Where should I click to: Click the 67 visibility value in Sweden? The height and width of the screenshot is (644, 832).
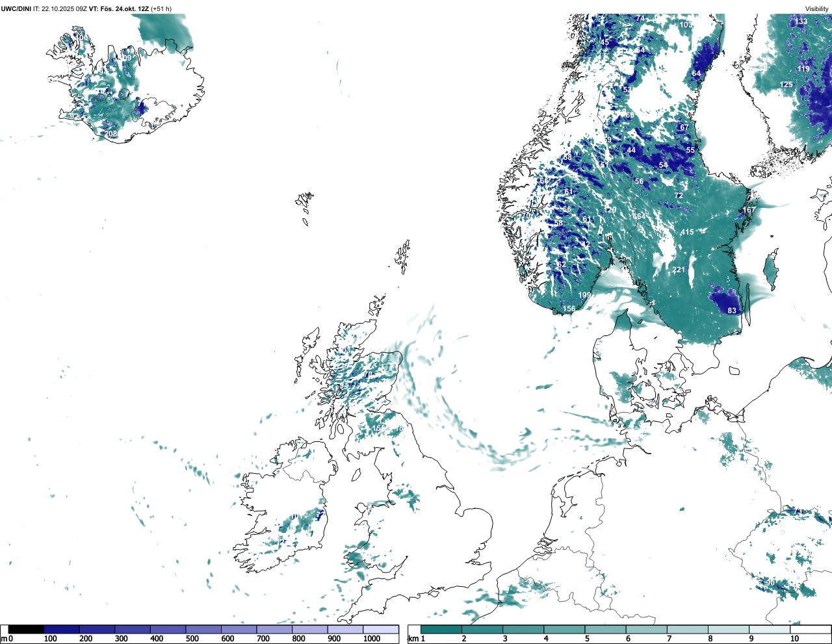(x=684, y=127)
